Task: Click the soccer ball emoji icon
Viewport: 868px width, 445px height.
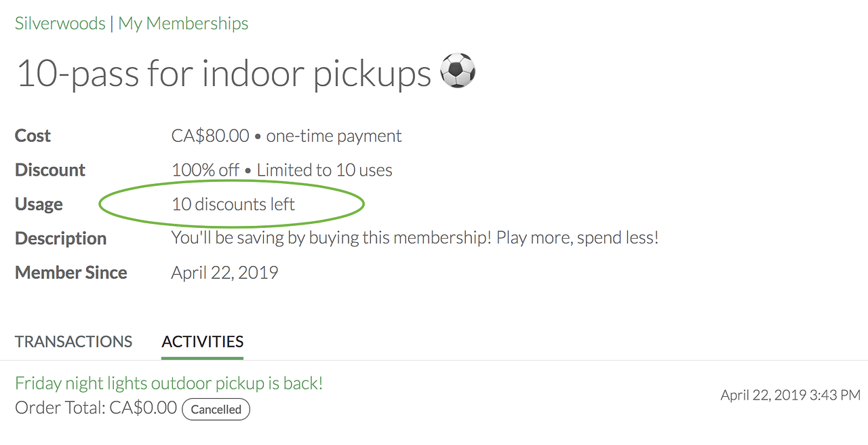Action: pos(458,71)
